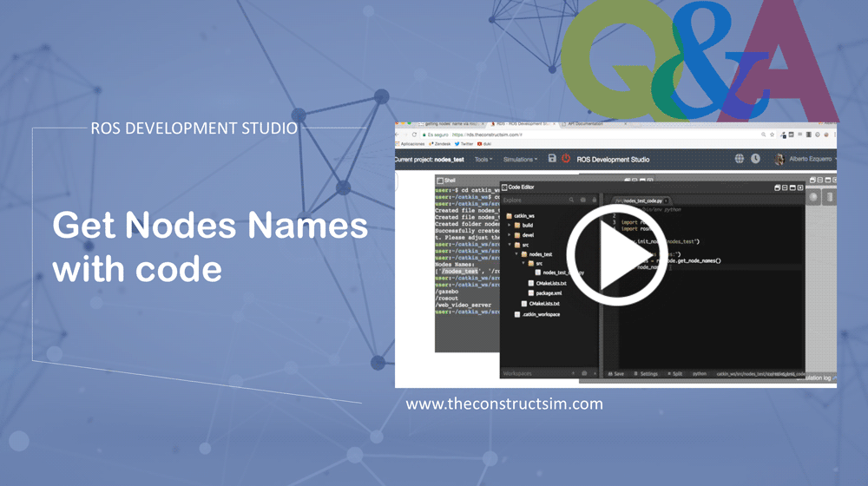Open the Tools dropdown menu
868x486 pixels.
(483, 159)
